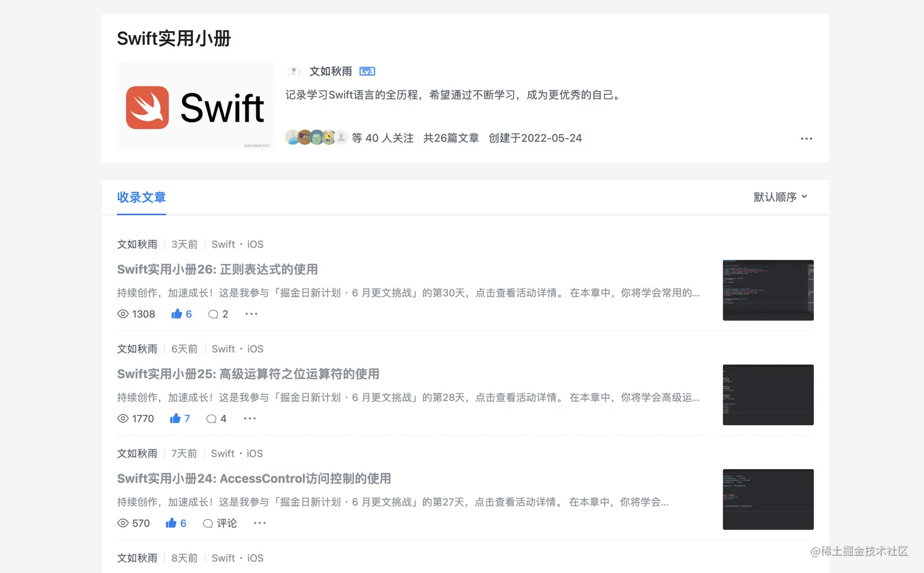Open article Swift实用小册25: 高级运算符之位运算符的使用
924x573 pixels.
coord(248,374)
